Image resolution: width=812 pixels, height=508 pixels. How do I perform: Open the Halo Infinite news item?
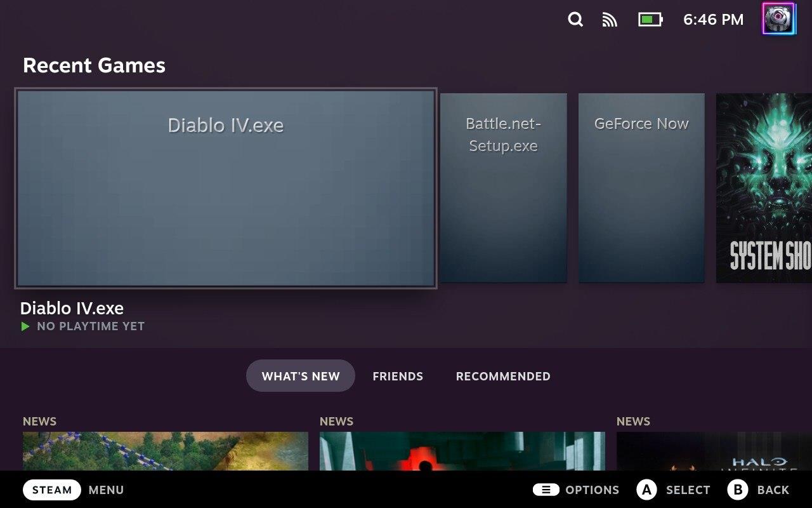[x=714, y=451]
